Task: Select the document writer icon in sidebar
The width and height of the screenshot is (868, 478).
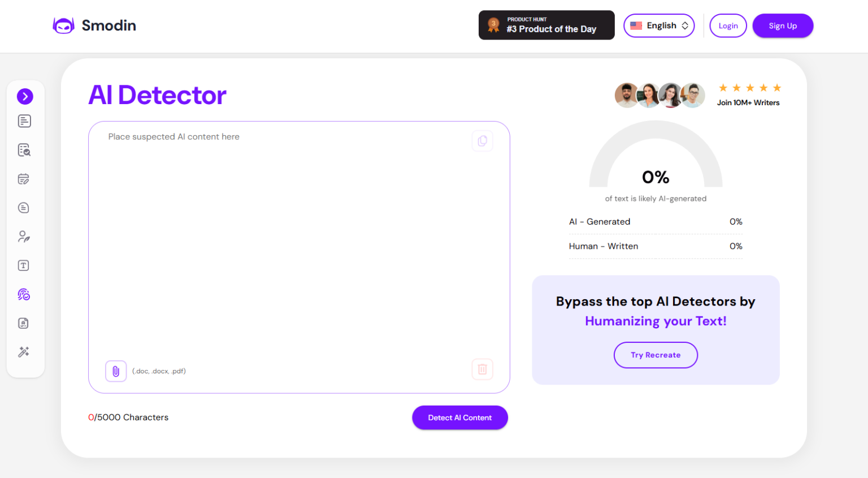Action: coord(24,120)
